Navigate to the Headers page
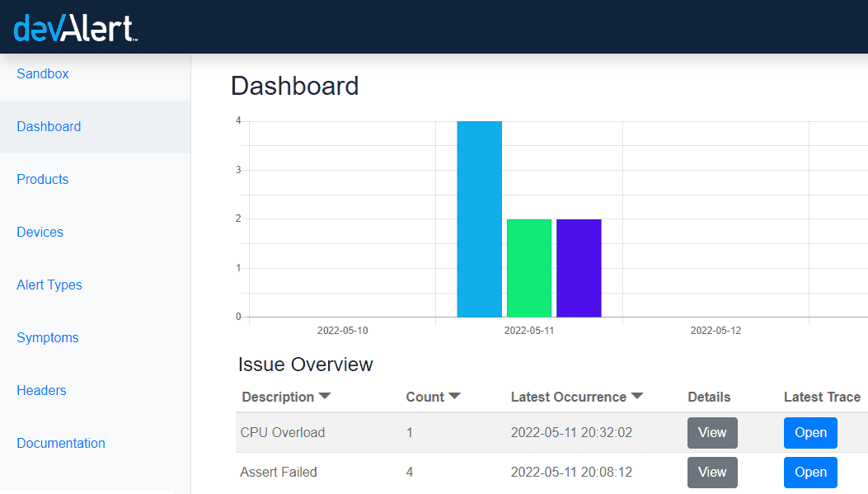 (41, 390)
